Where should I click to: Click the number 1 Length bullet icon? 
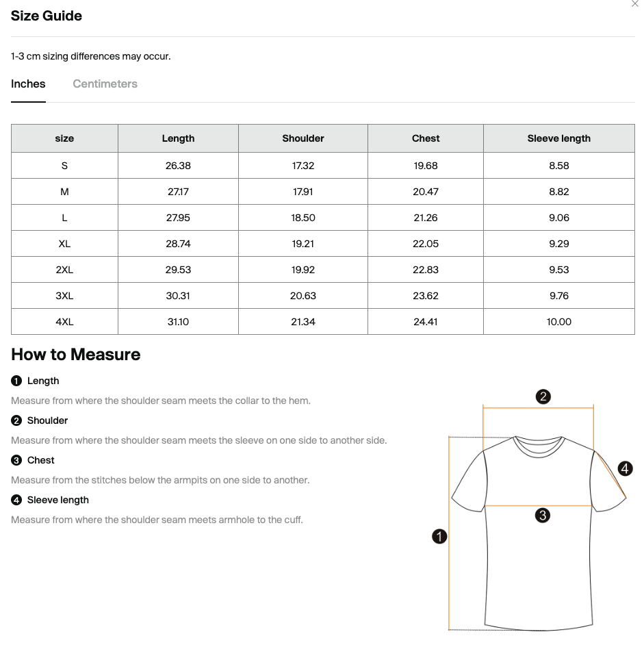click(16, 381)
